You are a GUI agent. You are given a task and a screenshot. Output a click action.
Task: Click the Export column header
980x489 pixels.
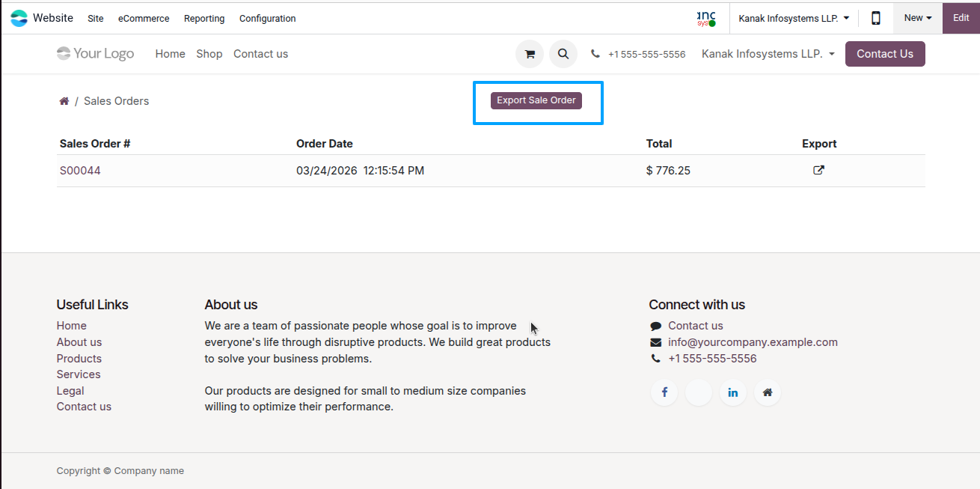coord(819,144)
